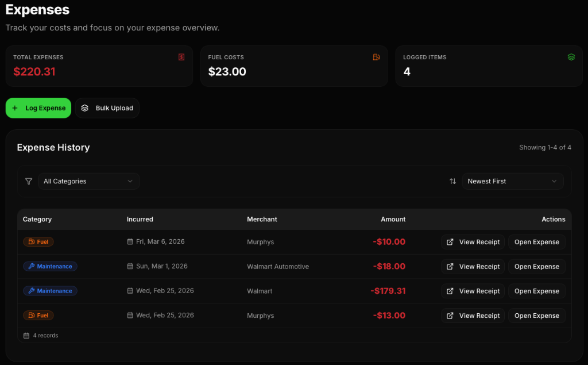This screenshot has height=365, width=588.
Task: Select the filter funnel icon
Action: coord(28,181)
